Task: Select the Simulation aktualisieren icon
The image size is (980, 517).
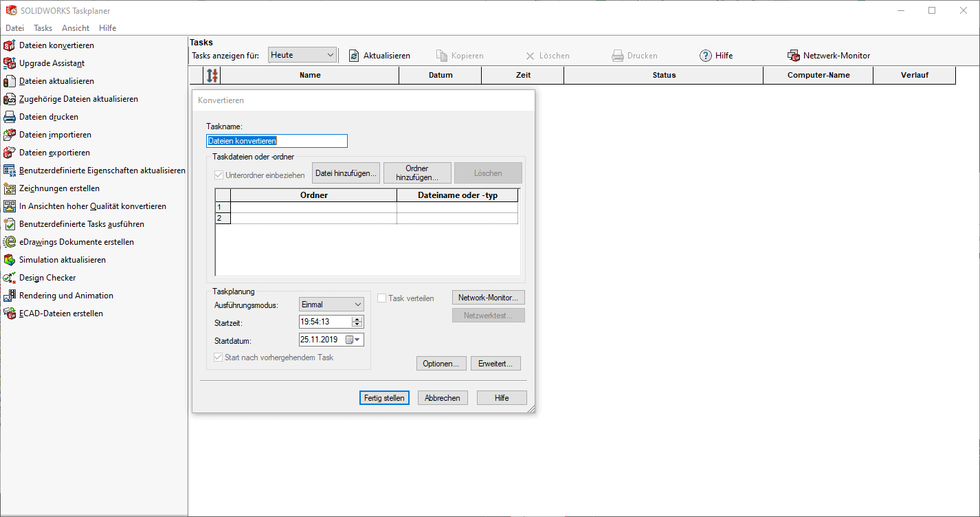Action: 9,260
